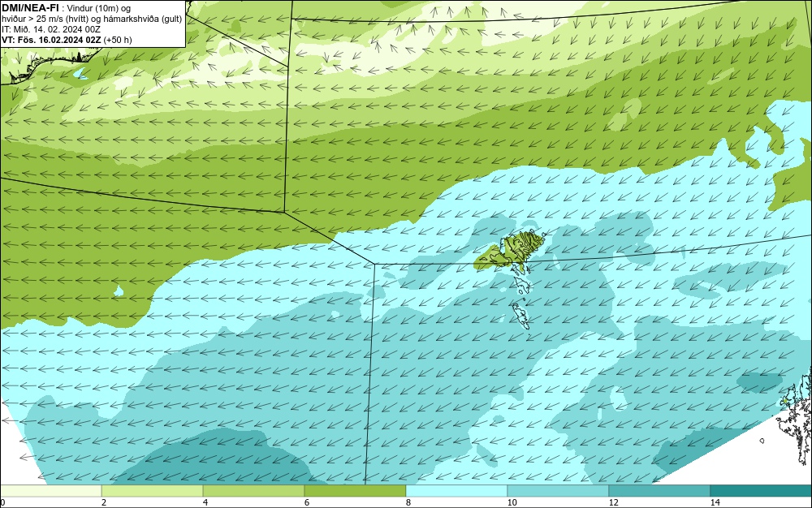812x508 pixels.
Task: Click the small lake near the top-left coastline
Action: [x=80, y=74]
